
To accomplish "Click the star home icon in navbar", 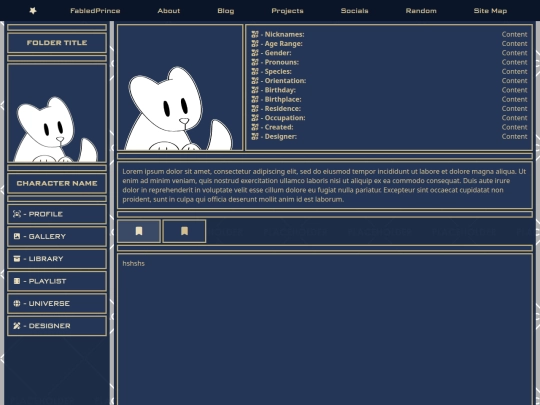I will coord(33,11).
